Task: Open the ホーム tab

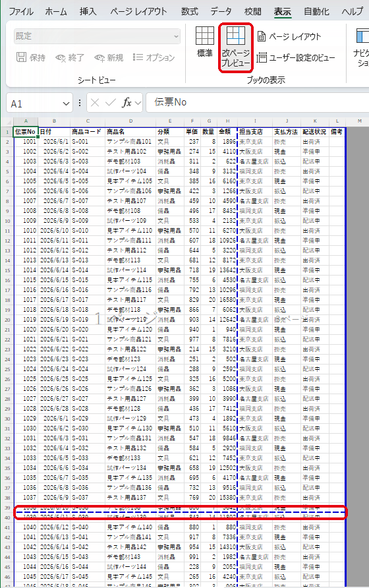Action: [56, 12]
